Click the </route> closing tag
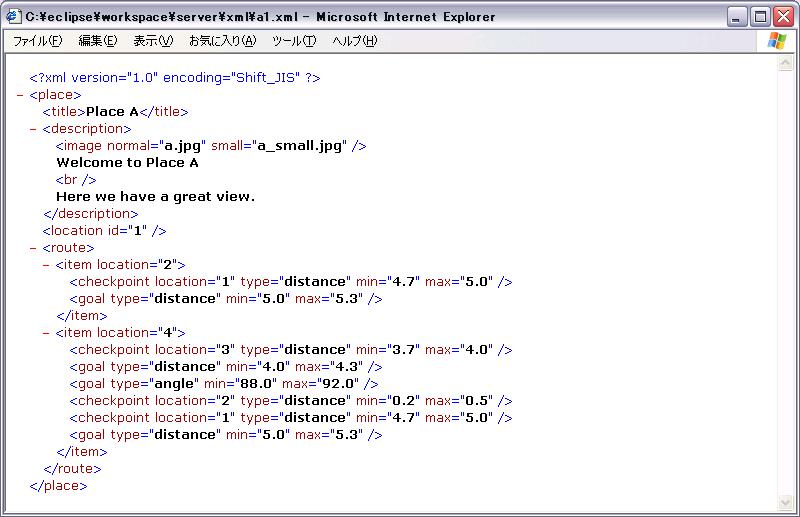 tap(72, 469)
